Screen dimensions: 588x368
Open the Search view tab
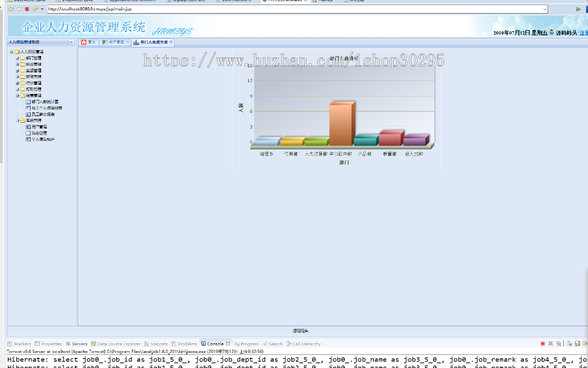[x=272, y=344]
